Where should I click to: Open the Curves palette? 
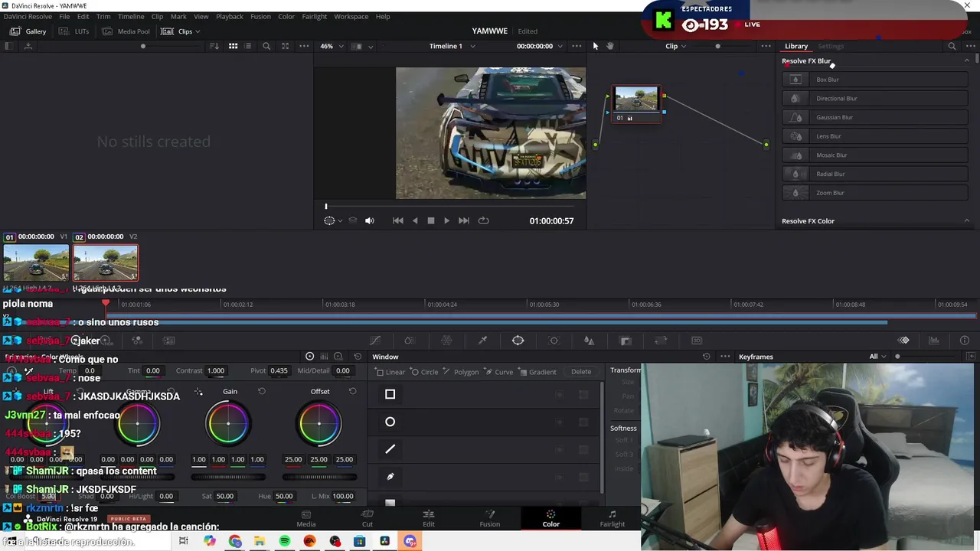375,341
